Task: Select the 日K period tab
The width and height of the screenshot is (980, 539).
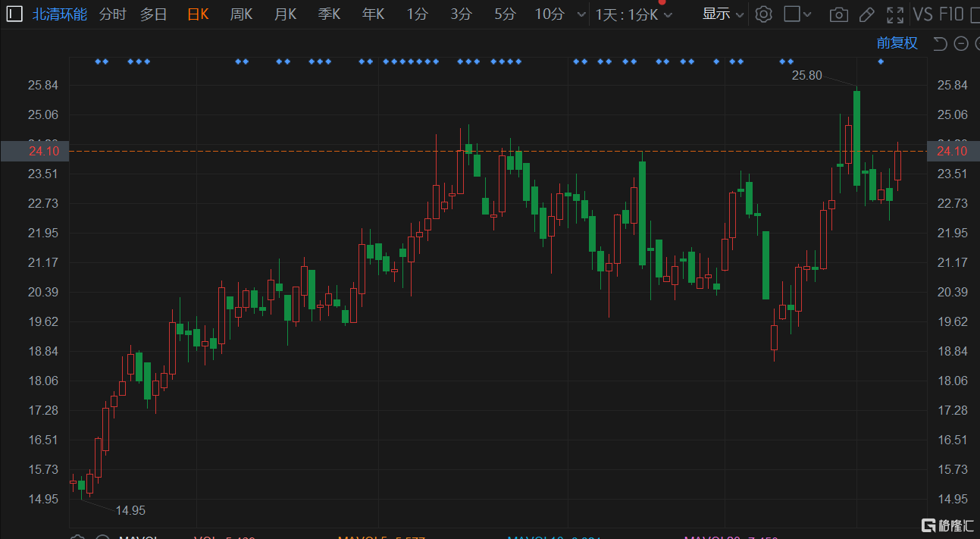Action: coord(198,14)
